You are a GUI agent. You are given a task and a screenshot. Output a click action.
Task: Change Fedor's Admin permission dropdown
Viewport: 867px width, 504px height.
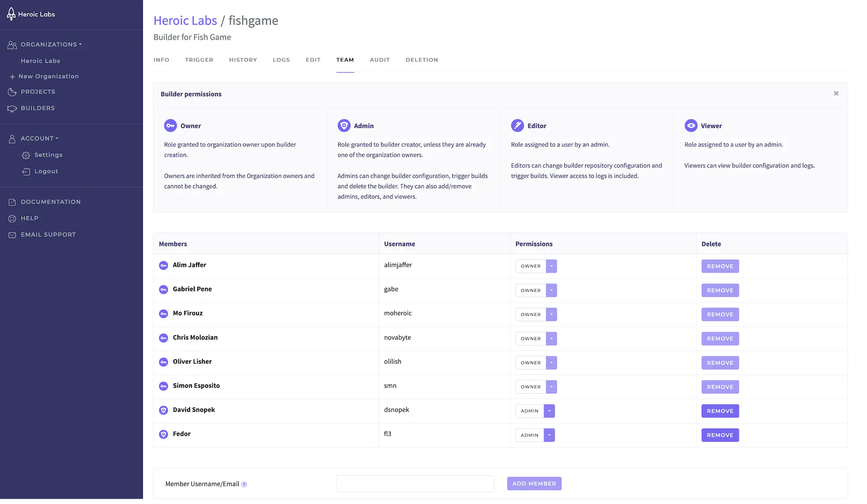(549, 435)
